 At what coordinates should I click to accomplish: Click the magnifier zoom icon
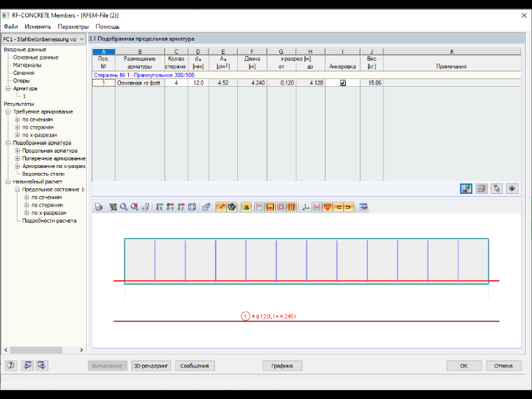pos(124,207)
